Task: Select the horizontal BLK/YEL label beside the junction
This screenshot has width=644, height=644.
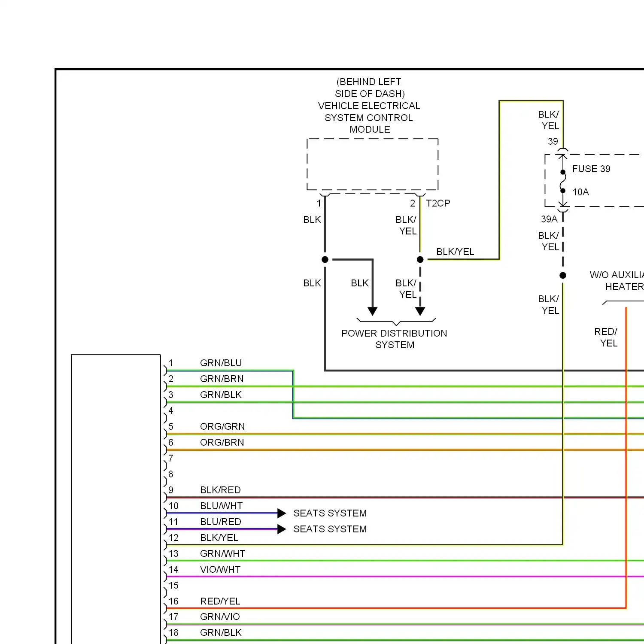Action: coord(455,252)
